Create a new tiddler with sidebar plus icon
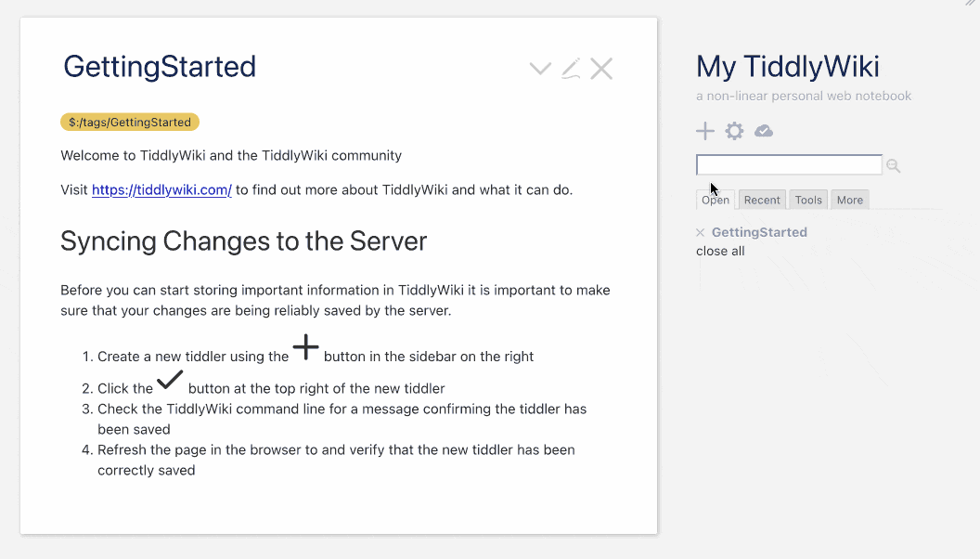 coord(705,131)
